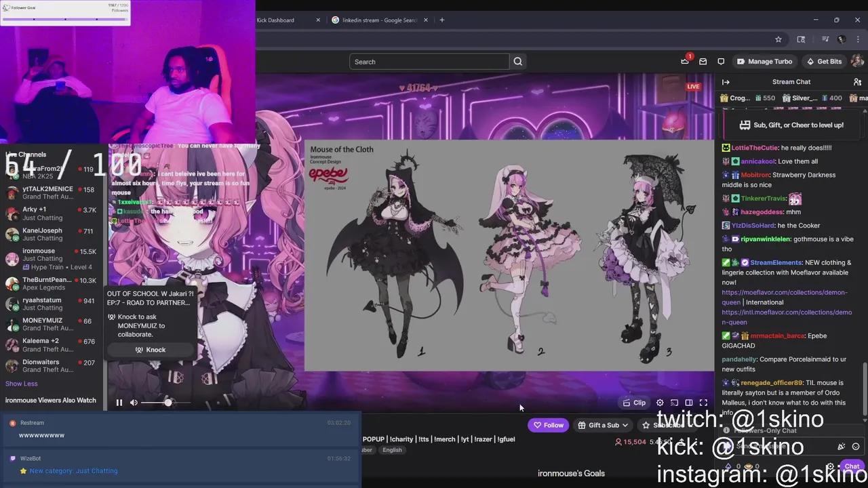Click the English stream tag
This screenshot has height=488, width=868.
click(x=392, y=450)
